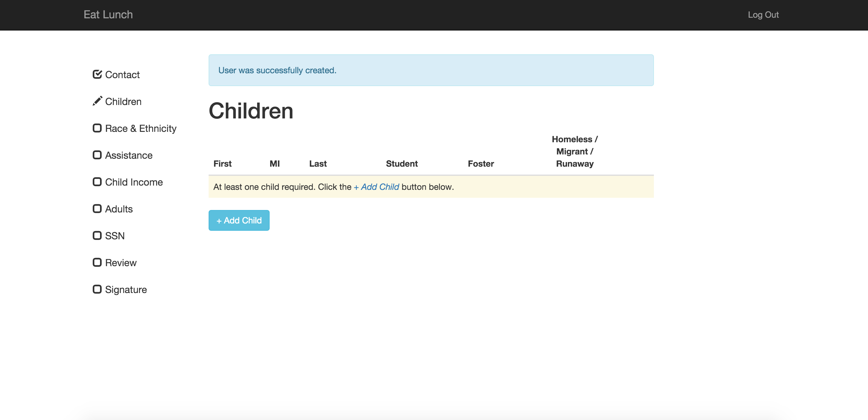Click the Eat Lunch brand title

point(108,15)
